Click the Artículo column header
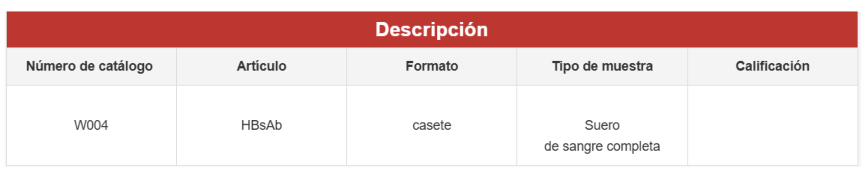Image resolution: width=868 pixels, height=185 pixels. 261,66
